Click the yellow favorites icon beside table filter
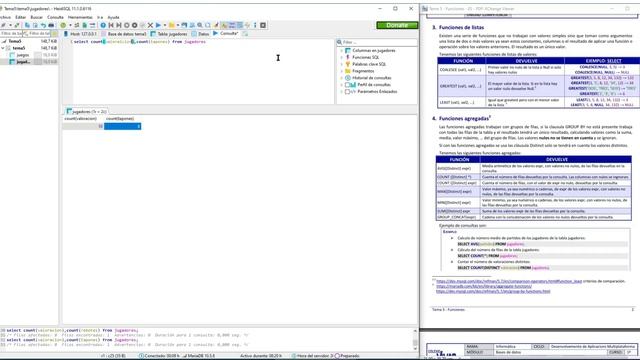640x360 pixels. coord(54,33)
